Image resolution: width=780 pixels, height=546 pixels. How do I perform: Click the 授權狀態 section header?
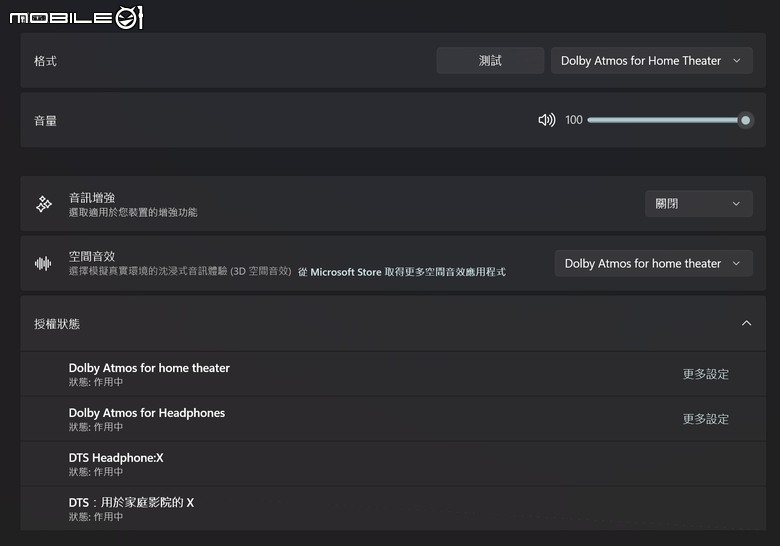pyautogui.click(x=393, y=324)
